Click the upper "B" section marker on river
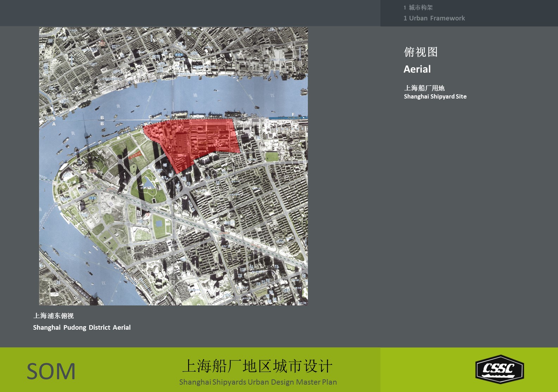The image size is (558, 392). (x=102, y=118)
